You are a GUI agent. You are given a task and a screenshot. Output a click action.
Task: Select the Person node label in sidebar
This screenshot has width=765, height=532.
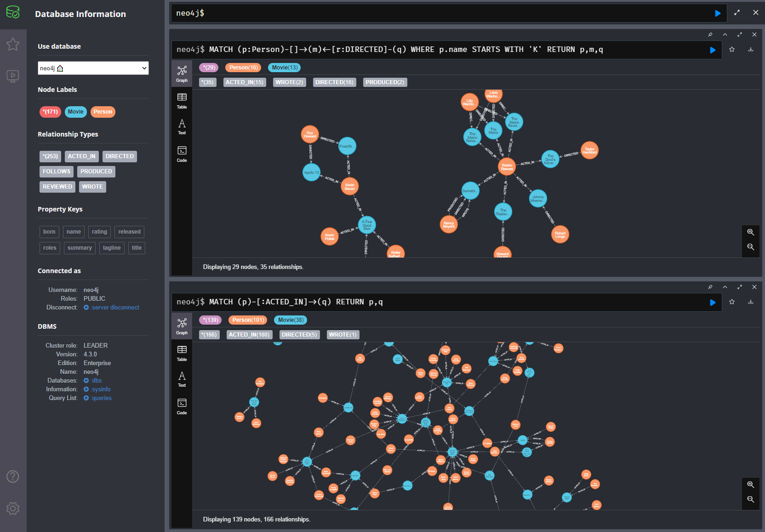103,112
